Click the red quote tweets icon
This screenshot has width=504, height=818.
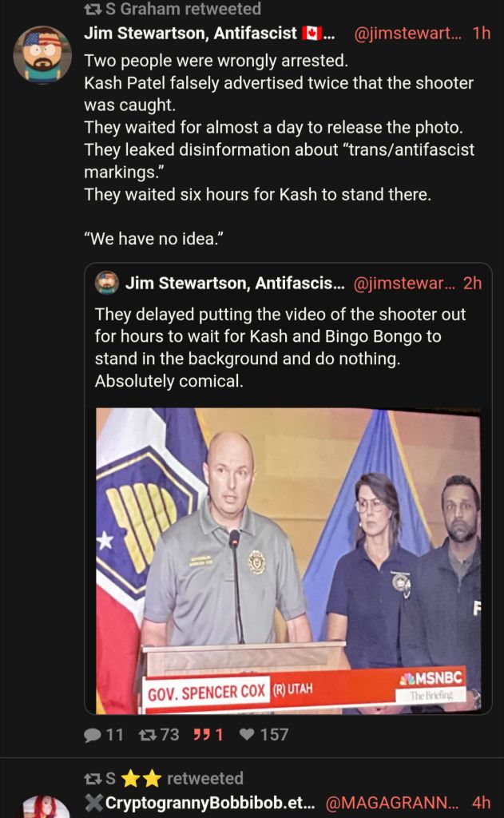point(201,735)
